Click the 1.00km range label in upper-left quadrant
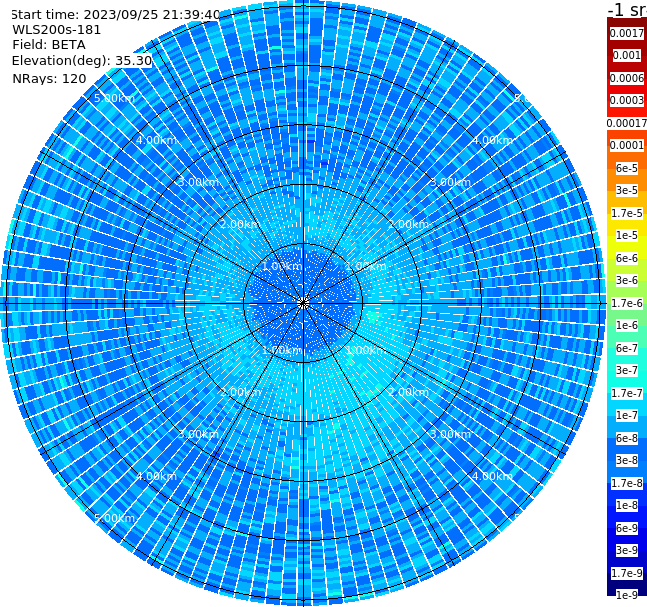 tap(282, 266)
